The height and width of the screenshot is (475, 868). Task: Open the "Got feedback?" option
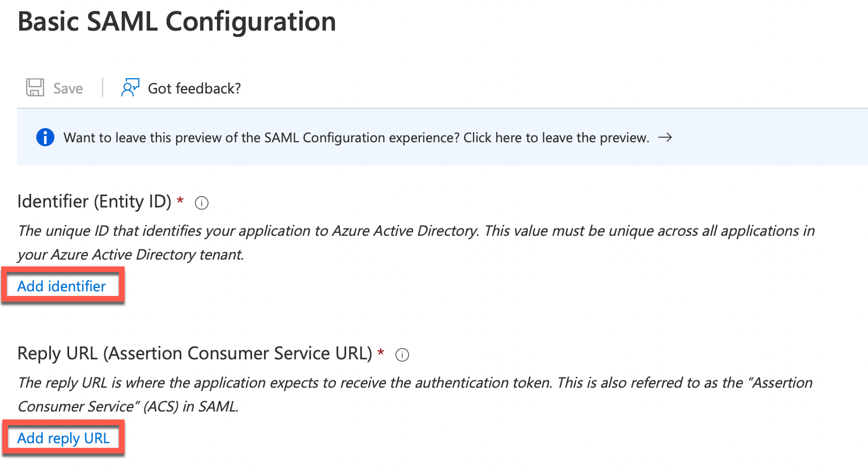coord(194,88)
